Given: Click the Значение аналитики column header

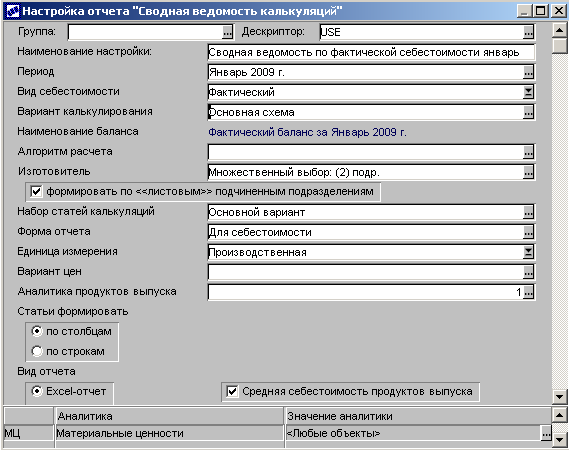Looking at the screenshot, I should [418, 416].
